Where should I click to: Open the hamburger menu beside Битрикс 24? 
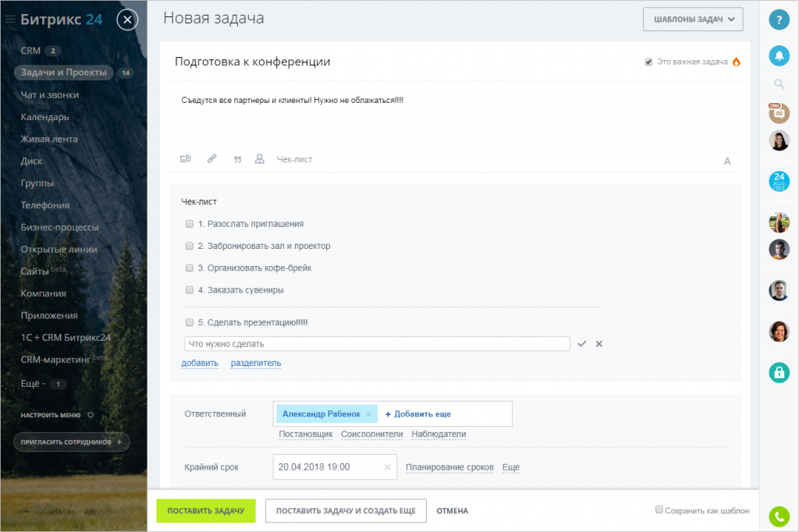(x=10, y=20)
